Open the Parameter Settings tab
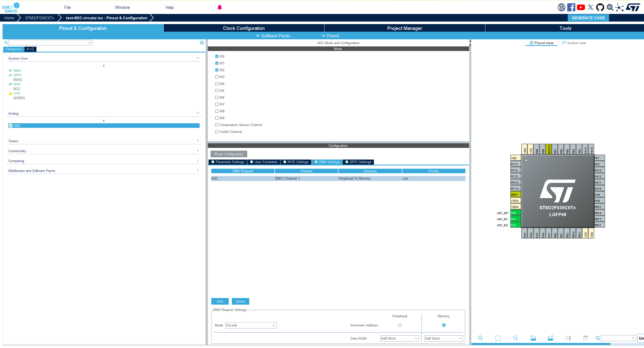Viewport: 644px width, 348px height. click(x=228, y=162)
